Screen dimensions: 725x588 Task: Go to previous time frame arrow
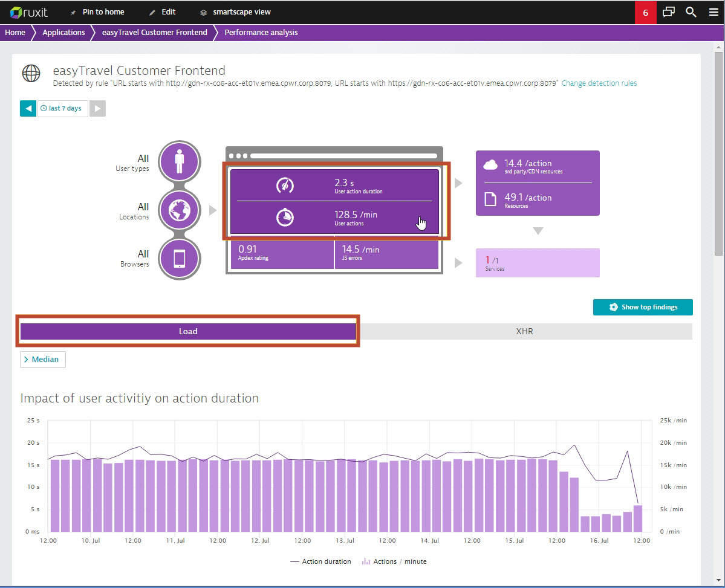[x=28, y=108]
